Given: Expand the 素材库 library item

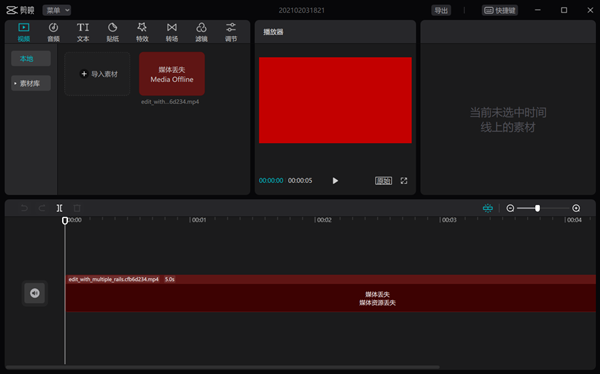Looking at the screenshot, I should (x=31, y=83).
